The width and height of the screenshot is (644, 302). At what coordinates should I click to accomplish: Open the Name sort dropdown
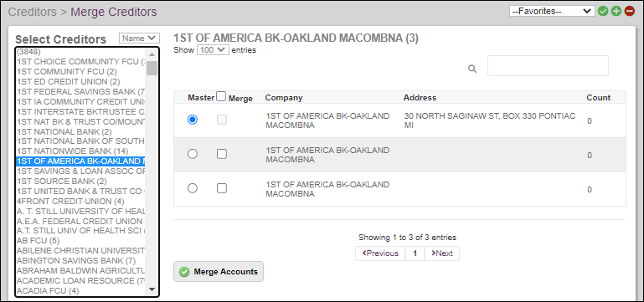coord(139,38)
